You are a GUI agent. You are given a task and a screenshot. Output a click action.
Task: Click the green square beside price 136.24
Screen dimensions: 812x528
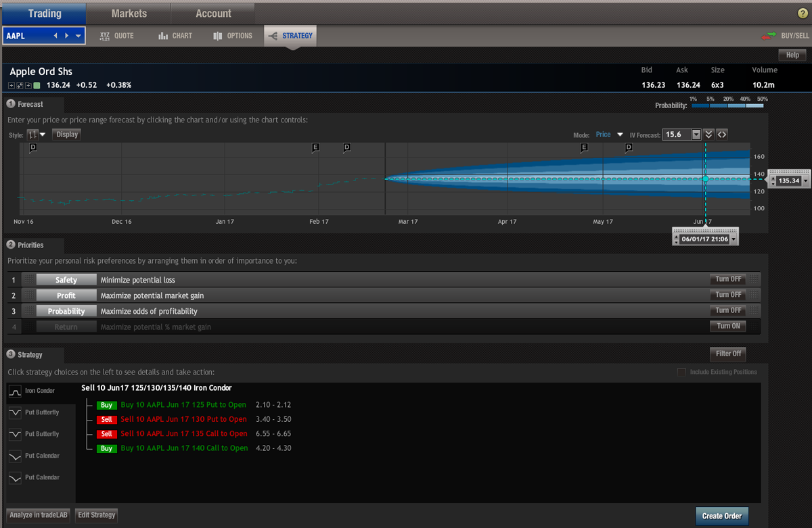37,86
